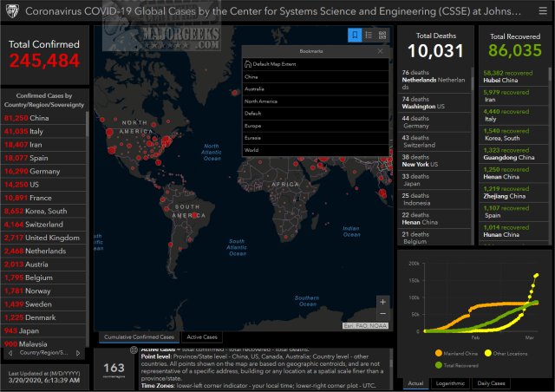This screenshot has width=555, height=392.
Task: Select Japan 943 in confirmed list
Action: coord(43,330)
